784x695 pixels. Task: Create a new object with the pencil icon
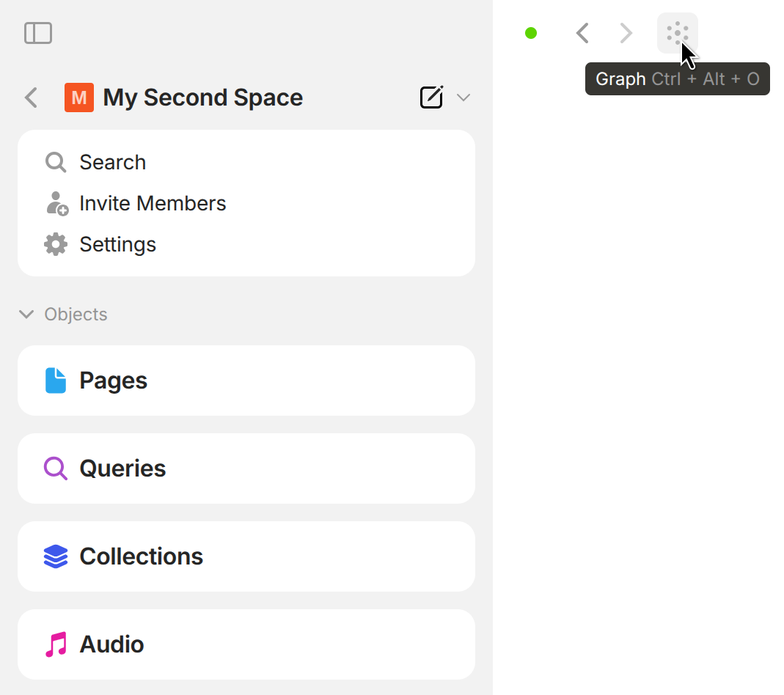[431, 98]
